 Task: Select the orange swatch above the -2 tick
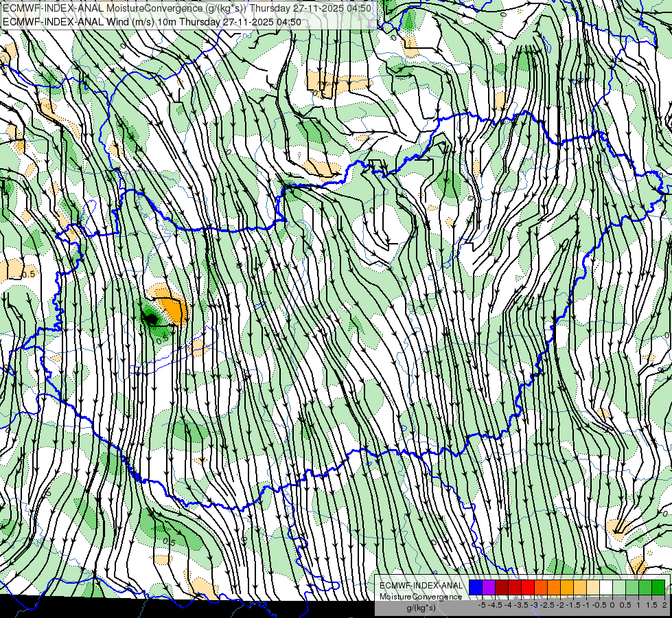554,587
